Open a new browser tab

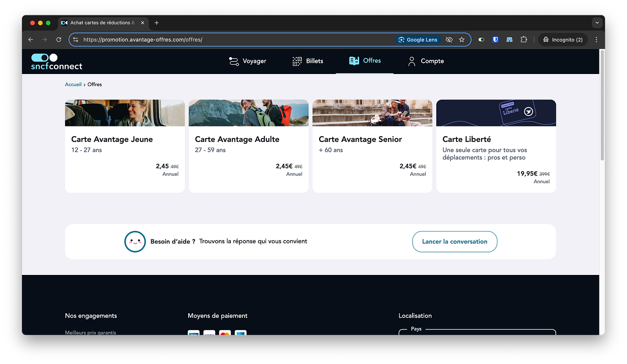tap(157, 23)
